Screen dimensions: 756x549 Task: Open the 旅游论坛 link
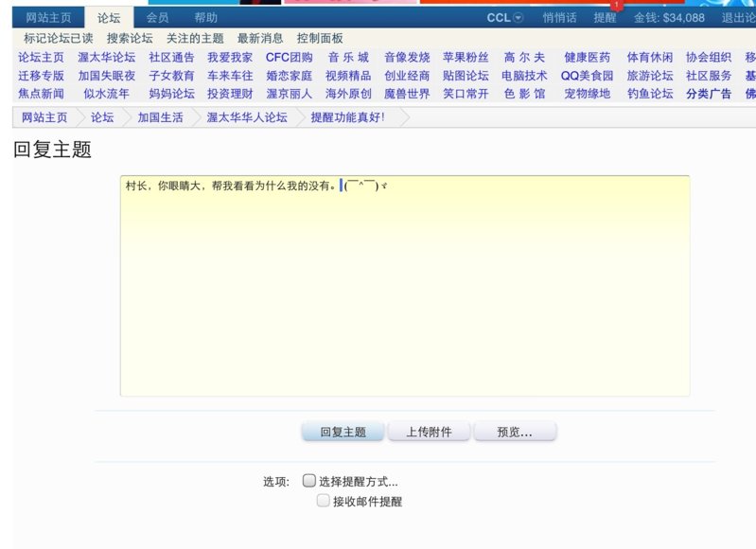pos(650,76)
